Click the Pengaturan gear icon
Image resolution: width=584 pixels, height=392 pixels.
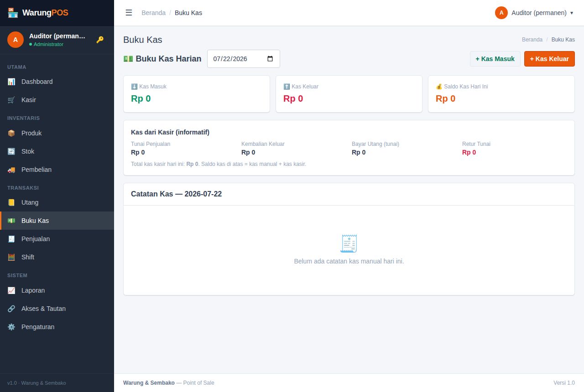click(11, 327)
